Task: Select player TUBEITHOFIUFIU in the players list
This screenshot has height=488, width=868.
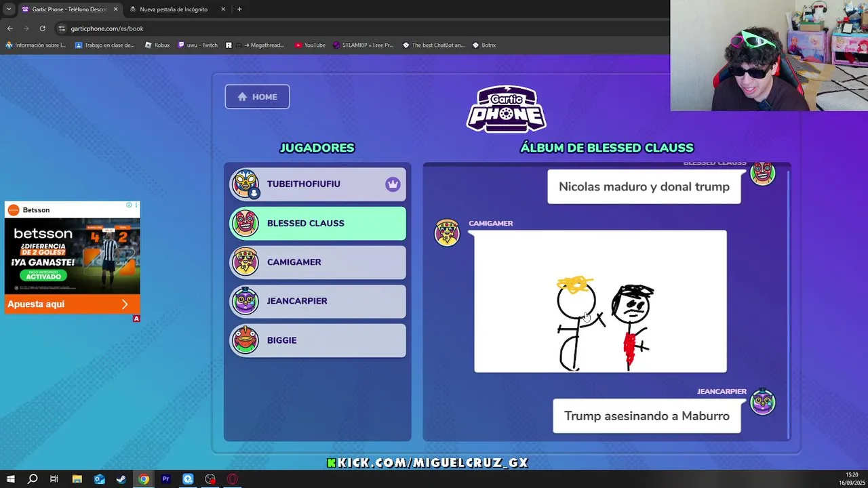Action: (318, 184)
